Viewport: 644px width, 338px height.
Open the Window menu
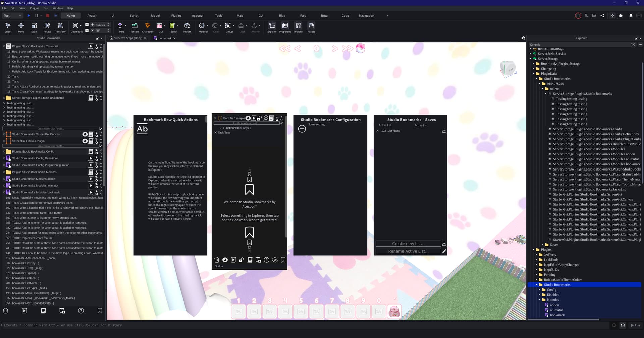tap(58, 8)
